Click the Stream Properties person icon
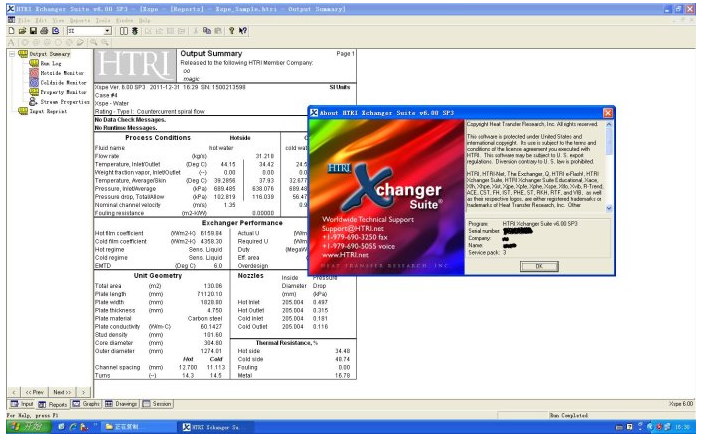This screenshot has height=442, width=706. click(x=34, y=102)
